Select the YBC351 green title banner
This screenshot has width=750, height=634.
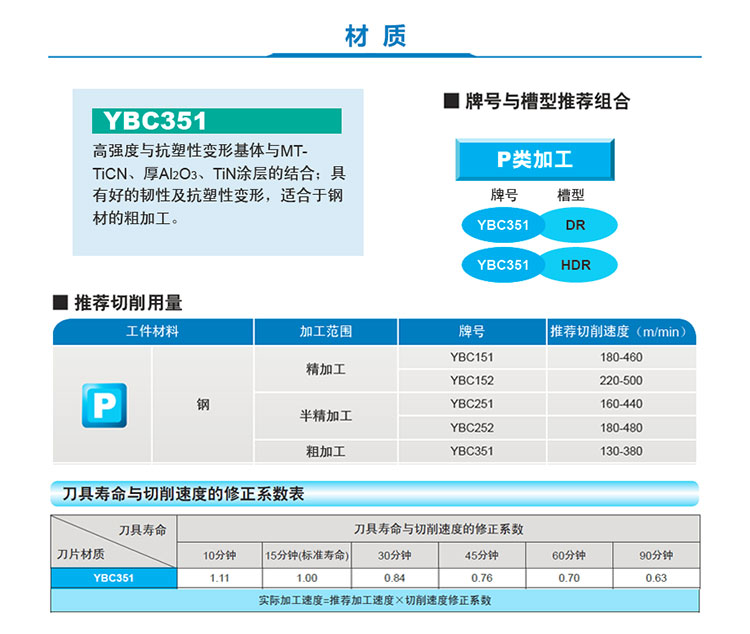point(217,121)
